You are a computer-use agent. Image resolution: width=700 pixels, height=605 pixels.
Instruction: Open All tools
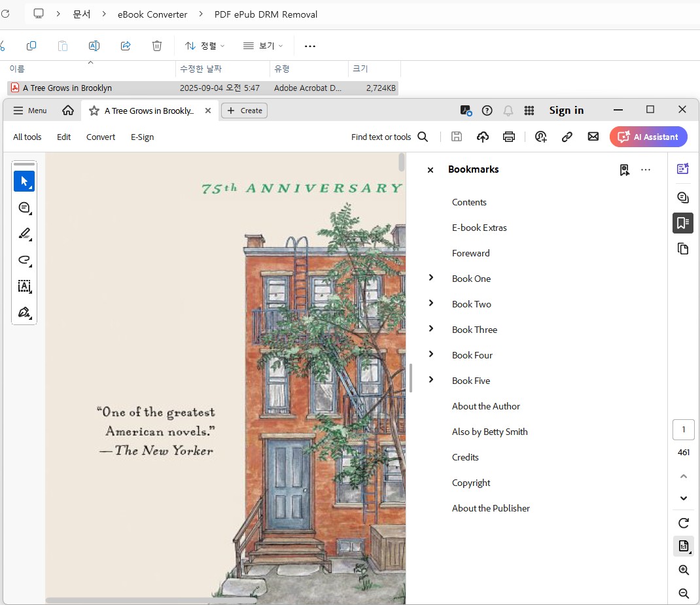tap(27, 137)
